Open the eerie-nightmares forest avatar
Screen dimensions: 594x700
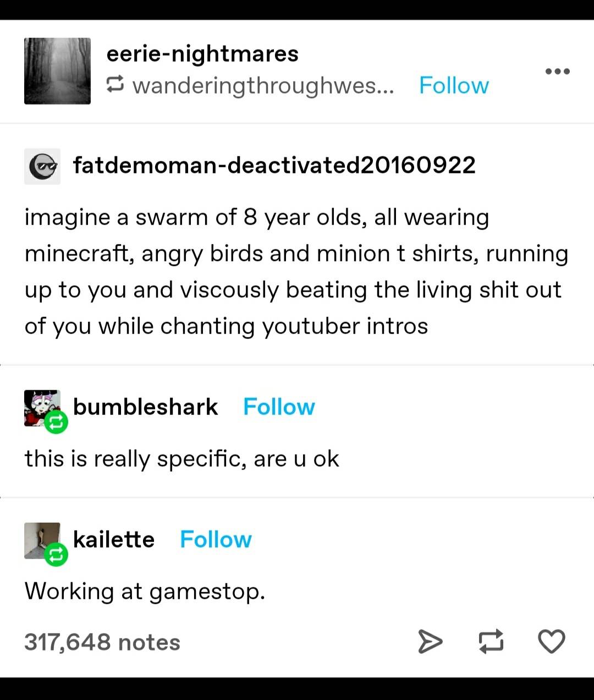click(x=57, y=71)
